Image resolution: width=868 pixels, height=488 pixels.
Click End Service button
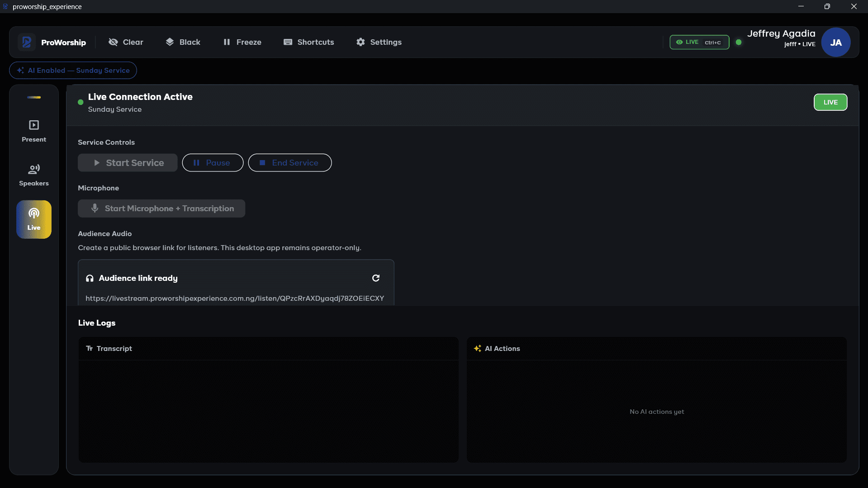pos(290,163)
